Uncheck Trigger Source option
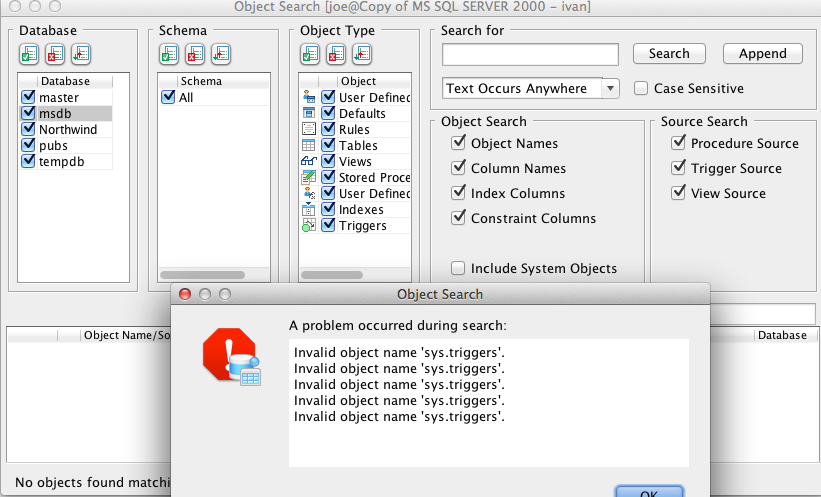Screen dimensions: 821x497 point(678,168)
